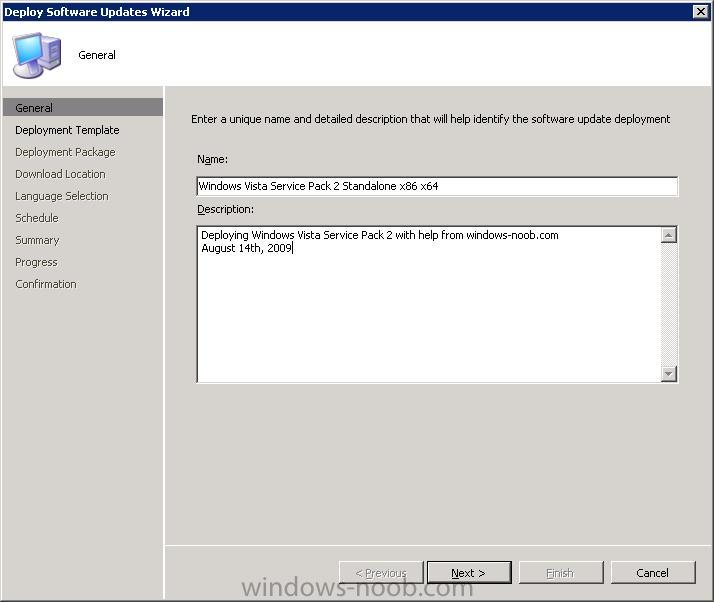Click the instruction text about unique name
The height and width of the screenshot is (602, 714).
pyautogui.click(x=430, y=119)
